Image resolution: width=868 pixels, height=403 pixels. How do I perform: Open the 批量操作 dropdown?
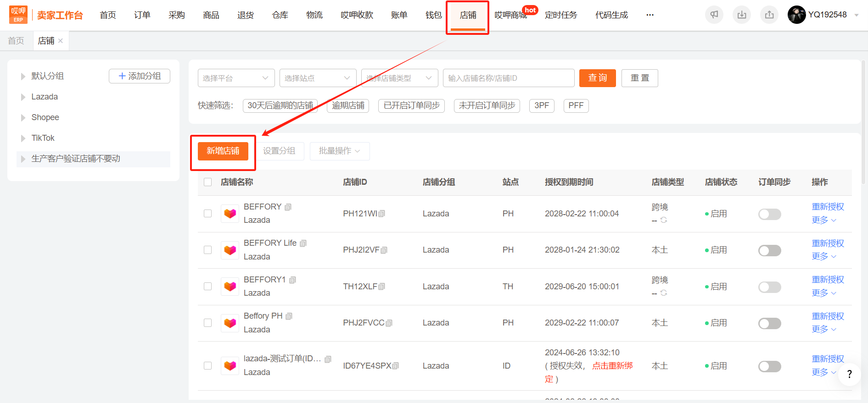click(x=340, y=151)
